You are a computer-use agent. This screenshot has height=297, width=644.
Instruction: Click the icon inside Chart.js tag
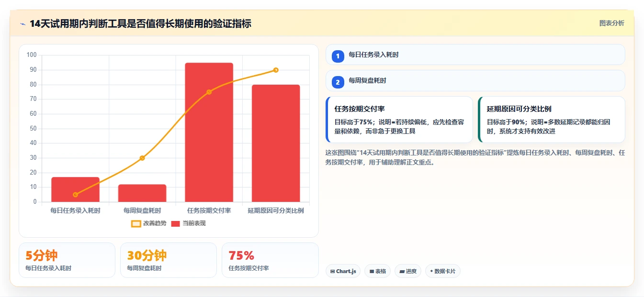(x=332, y=272)
